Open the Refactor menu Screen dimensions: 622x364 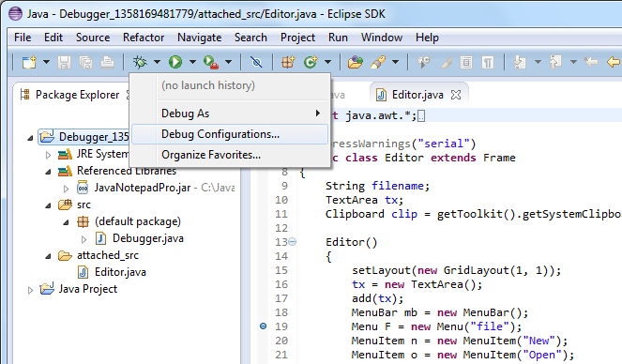pos(144,38)
